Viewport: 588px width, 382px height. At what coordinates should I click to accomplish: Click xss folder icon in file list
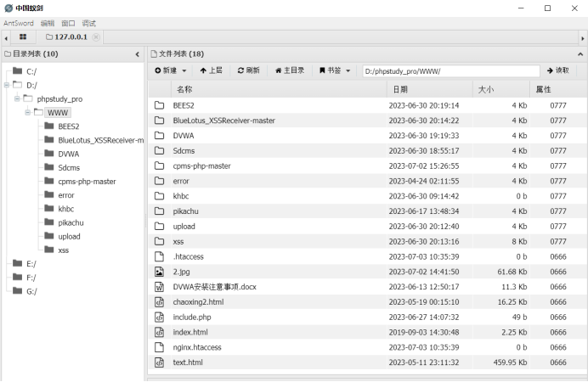click(x=160, y=241)
